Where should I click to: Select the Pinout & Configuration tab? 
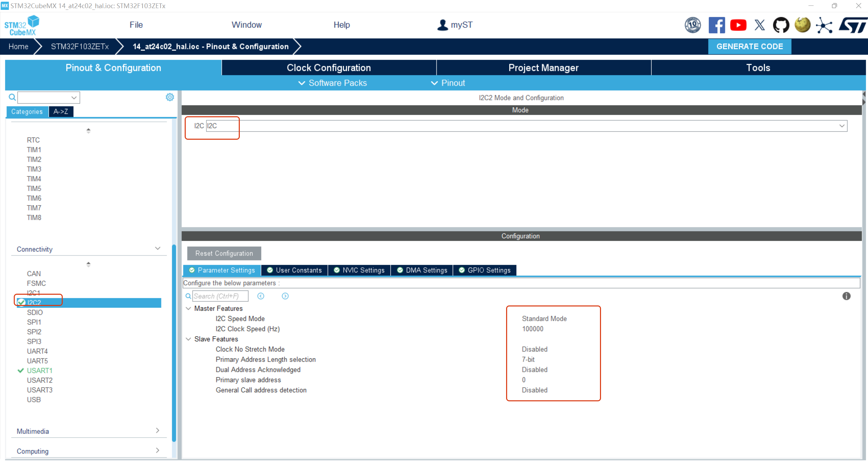pos(113,68)
